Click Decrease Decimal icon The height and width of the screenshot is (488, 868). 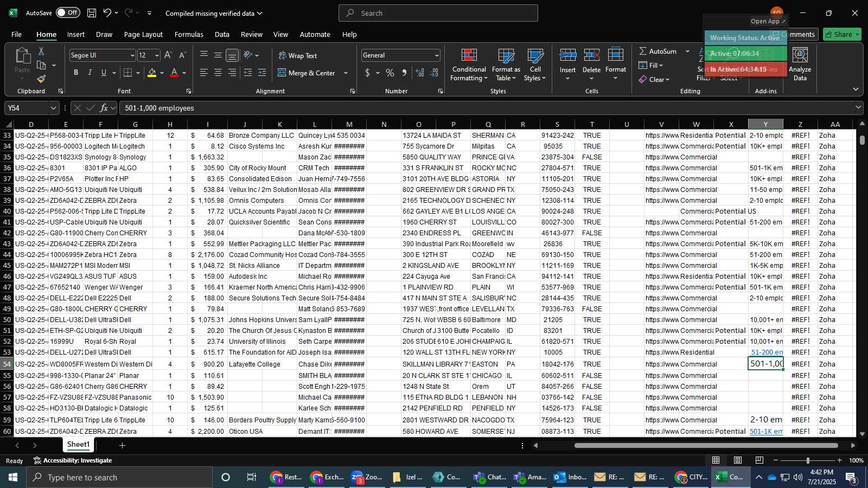click(x=434, y=73)
